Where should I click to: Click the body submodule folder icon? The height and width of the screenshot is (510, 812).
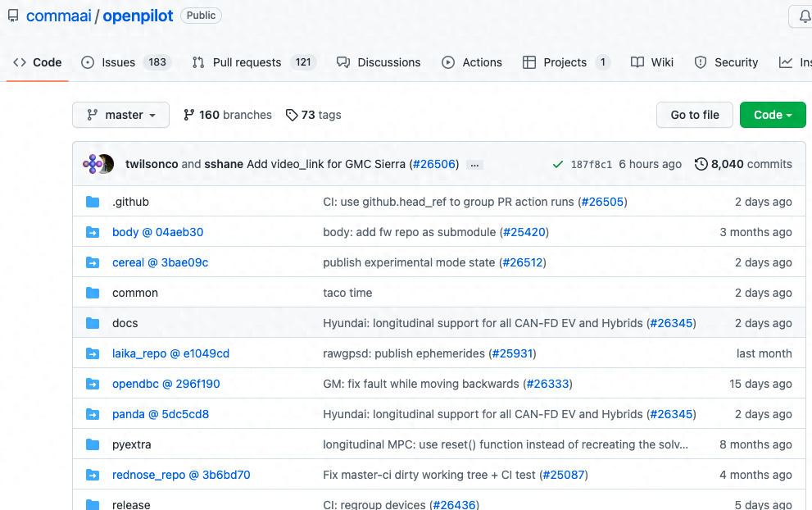(93, 232)
